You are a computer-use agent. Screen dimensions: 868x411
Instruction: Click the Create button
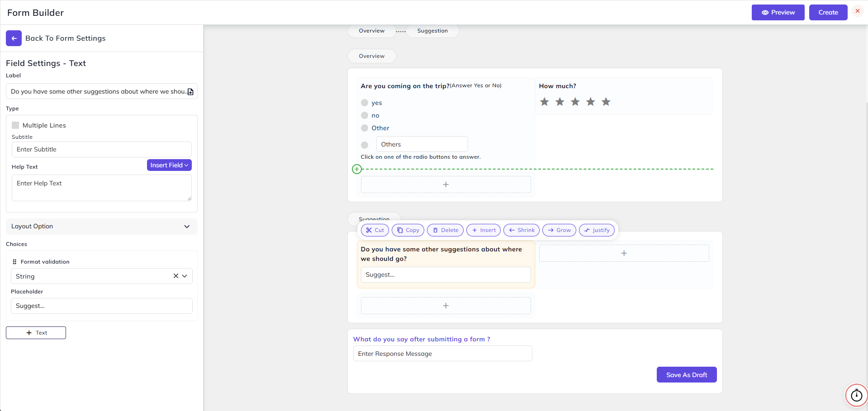(x=828, y=12)
